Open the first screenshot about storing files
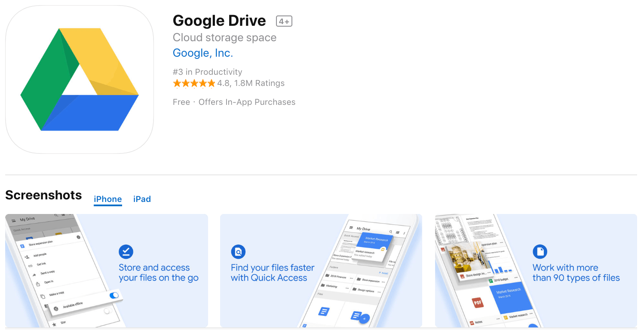Image resolution: width=644 pixels, height=330 pixels. pos(106,271)
